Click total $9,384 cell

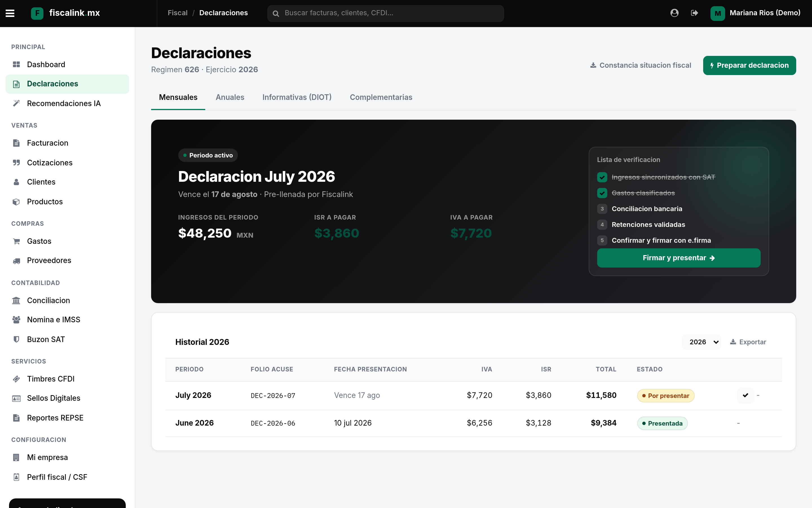point(604,423)
